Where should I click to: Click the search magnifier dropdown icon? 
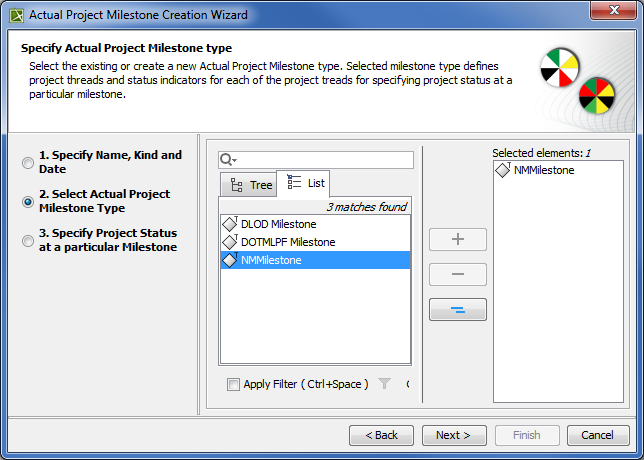[x=227, y=160]
